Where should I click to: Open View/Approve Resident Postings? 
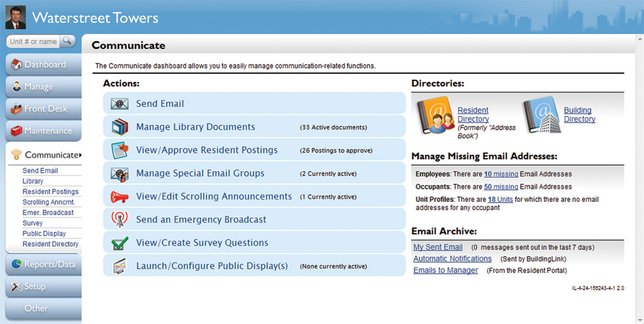point(254,150)
